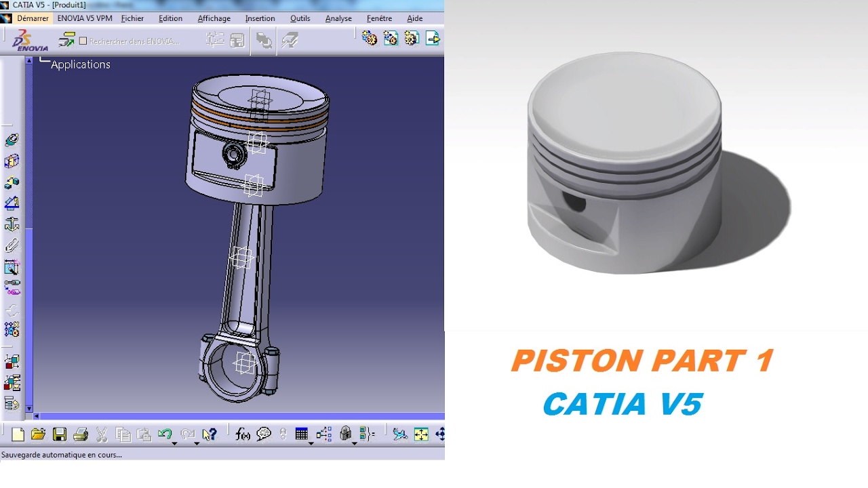Click the exit arrow icon in the top-right toolbar
Image resolution: width=868 pixels, height=488 pixels.
[x=433, y=38]
